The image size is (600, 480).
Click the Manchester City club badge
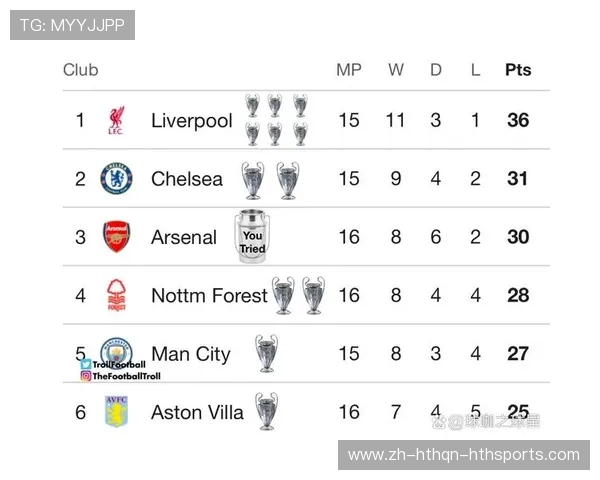[116, 351]
